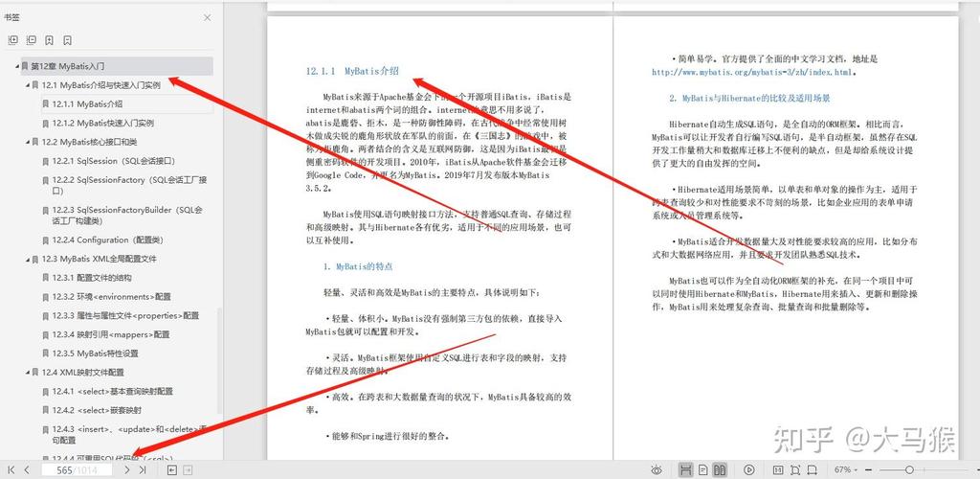Open bookmark 12.4.2 <select>嵌套映射

97,410
